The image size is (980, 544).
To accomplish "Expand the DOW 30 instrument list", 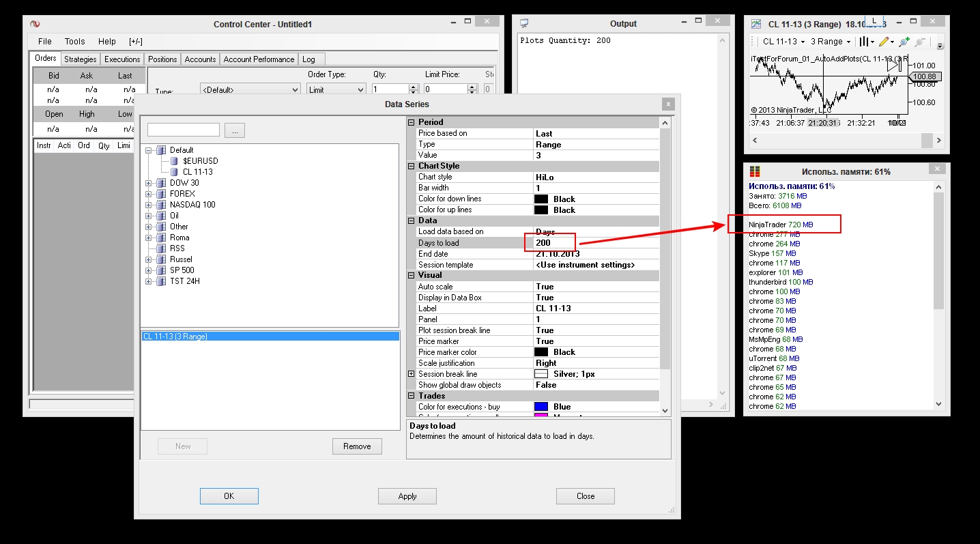I will (x=149, y=183).
